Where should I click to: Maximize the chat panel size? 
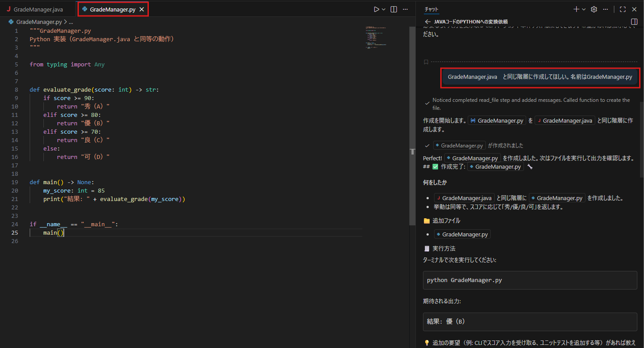tap(623, 9)
